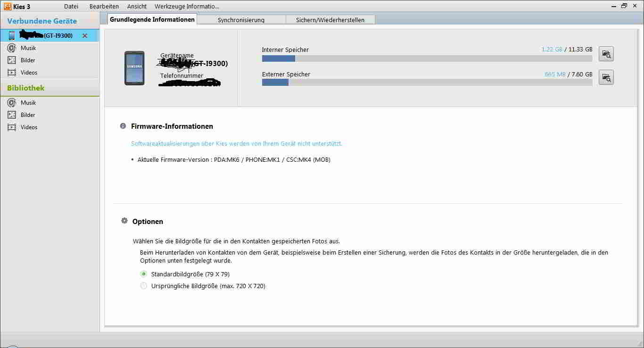Viewport: 644px width, 348px height.
Task: Click the Aktuelle Firmware-Version text line
Action: [x=234, y=160]
